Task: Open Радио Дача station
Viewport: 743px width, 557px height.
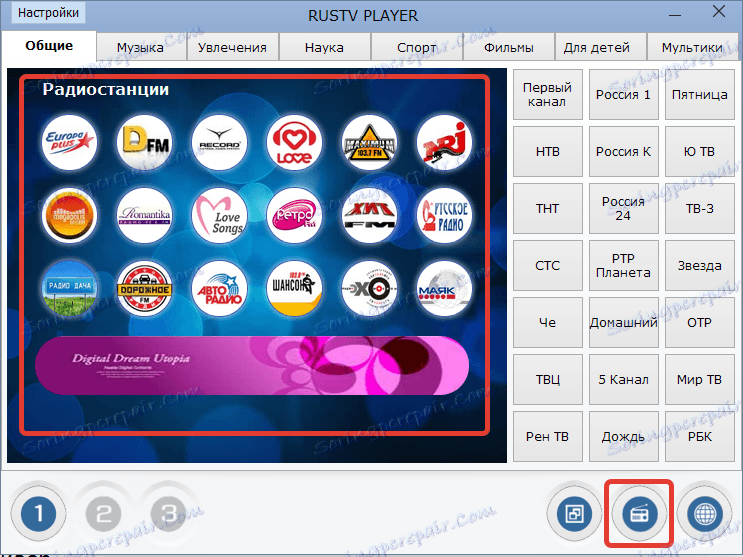Action: tap(69, 288)
